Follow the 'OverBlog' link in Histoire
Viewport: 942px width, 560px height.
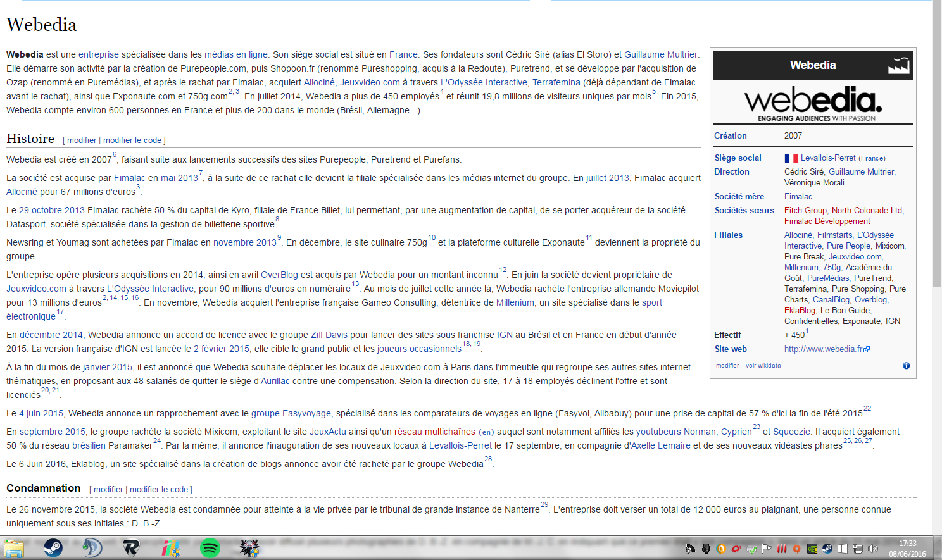[x=279, y=275]
